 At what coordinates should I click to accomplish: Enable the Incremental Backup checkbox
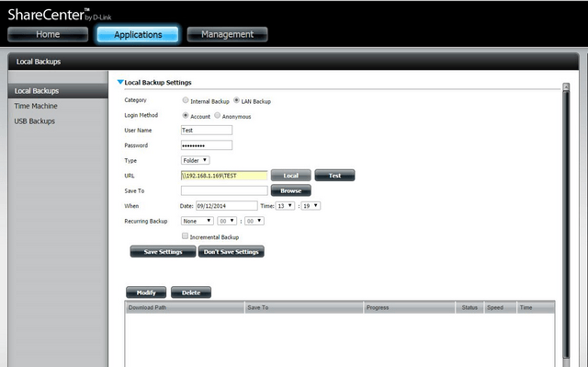coord(185,235)
